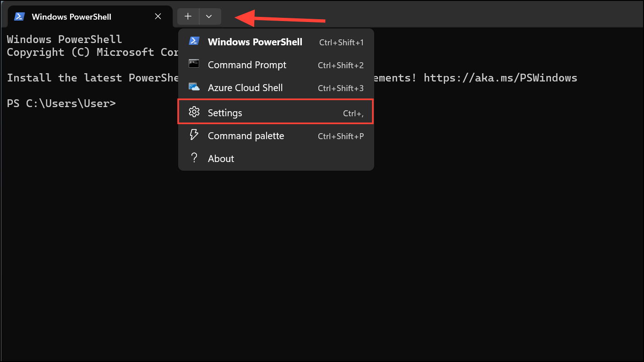Image resolution: width=644 pixels, height=362 pixels.
Task: Open a new tab with plus button
Action: [188, 16]
